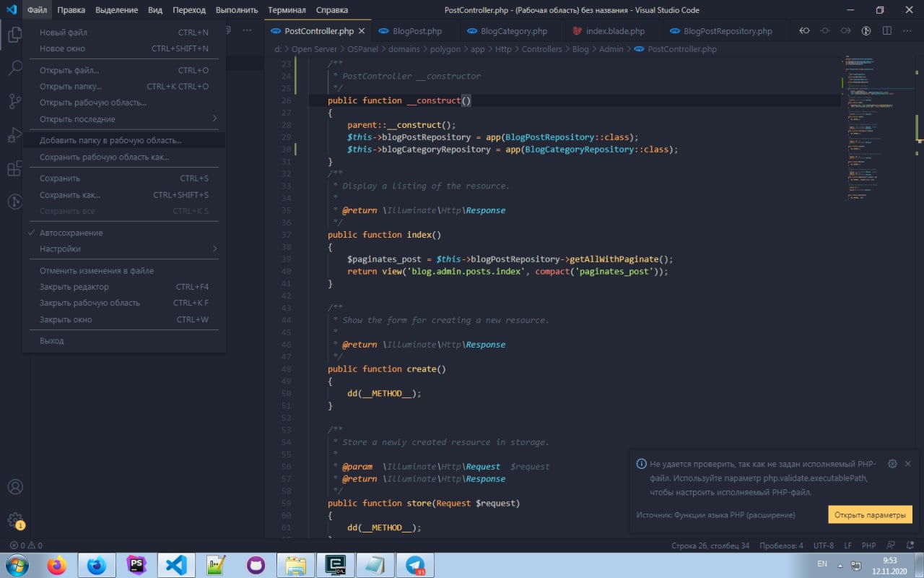This screenshot has height=578, width=924.
Task: Click notification settings gear icon
Action: tap(892, 464)
